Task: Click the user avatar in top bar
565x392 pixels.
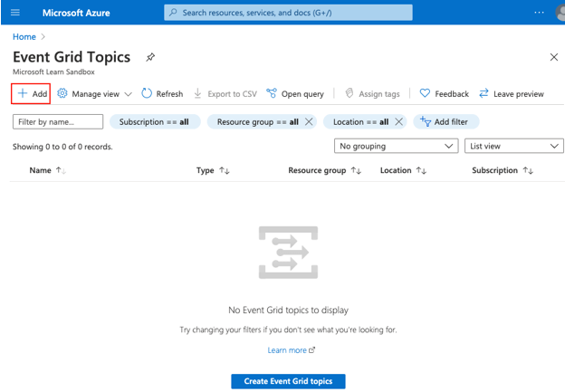Action: (x=560, y=13)
